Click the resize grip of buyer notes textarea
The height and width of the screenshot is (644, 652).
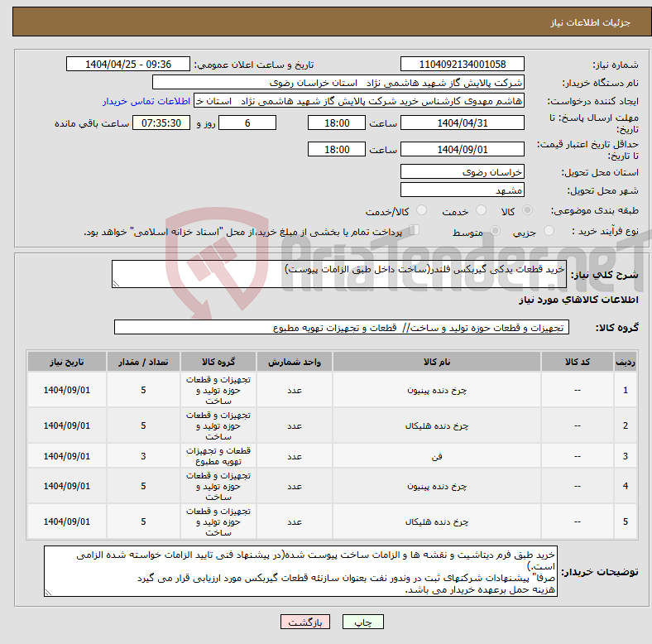48,593
